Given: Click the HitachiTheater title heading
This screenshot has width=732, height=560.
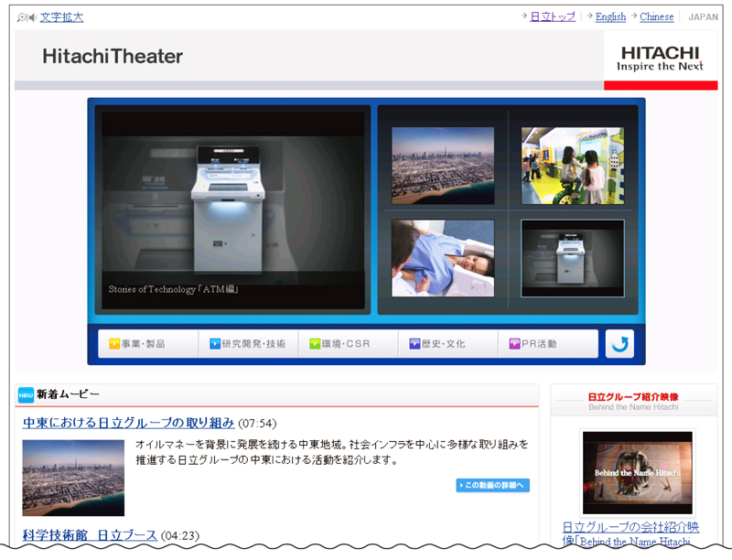Looking at the screenshot, I should pyautogui.click(x=113, y=56).
